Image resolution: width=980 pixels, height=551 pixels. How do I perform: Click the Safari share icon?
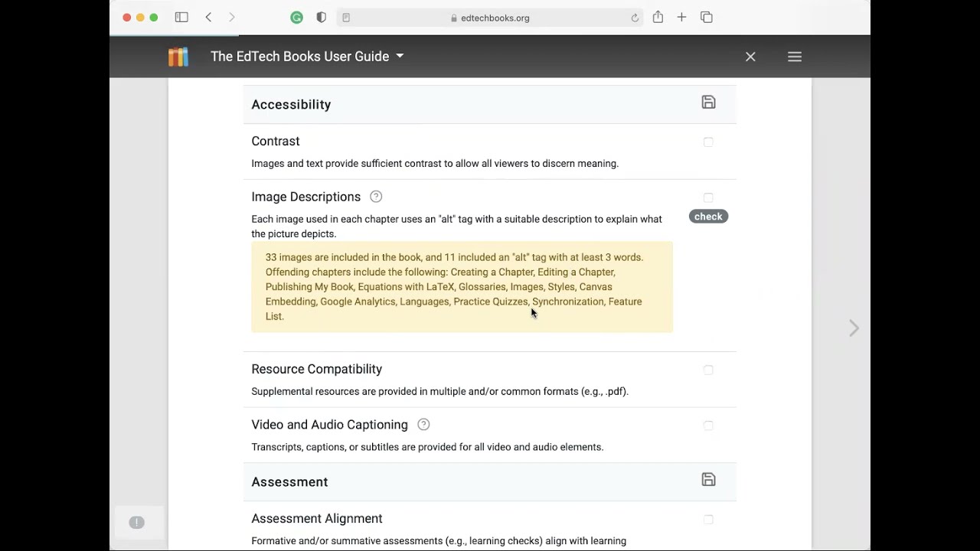point(658,18)
